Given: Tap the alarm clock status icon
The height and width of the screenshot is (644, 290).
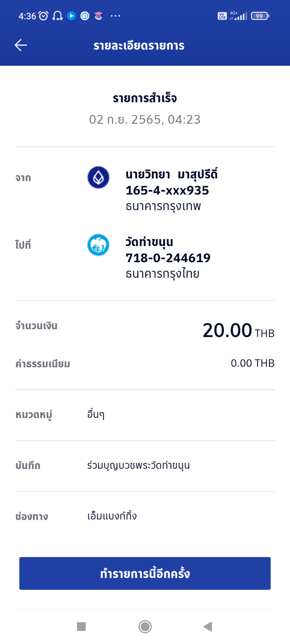Looking at the screenshot, I should (43, 16).
